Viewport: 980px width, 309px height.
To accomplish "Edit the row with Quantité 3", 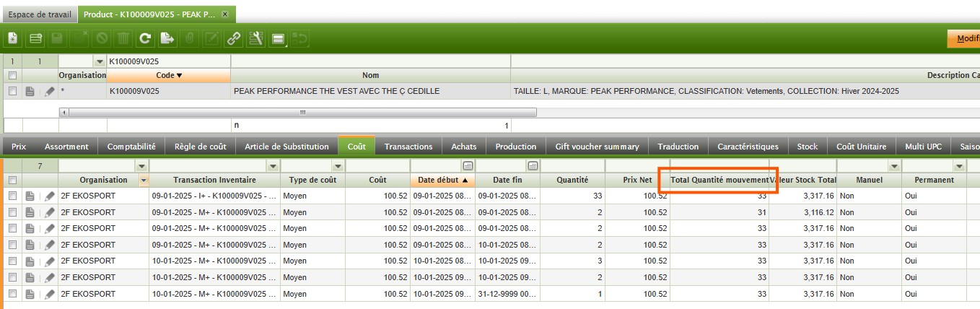I will (49, 261).
